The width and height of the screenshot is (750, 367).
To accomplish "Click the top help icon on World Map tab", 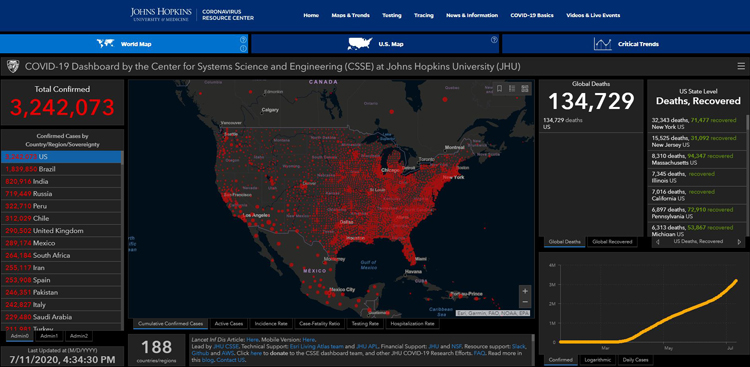I will point(243,40).
